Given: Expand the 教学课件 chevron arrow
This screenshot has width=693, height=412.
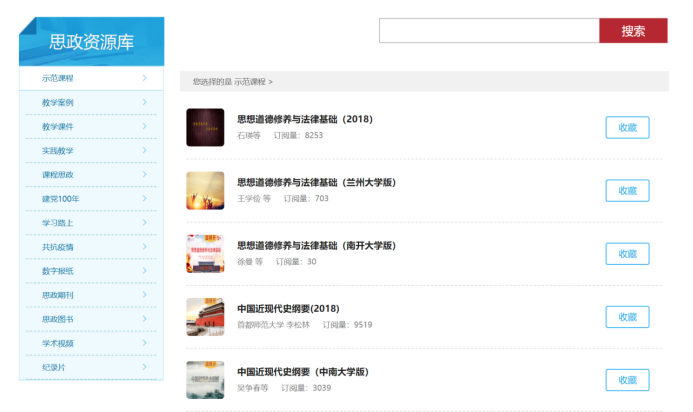Looking at the screenshot, I should [145, 126].
